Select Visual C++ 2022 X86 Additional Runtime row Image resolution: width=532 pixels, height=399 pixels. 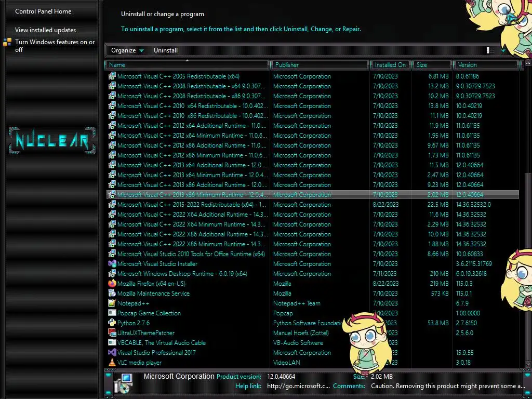(313, 234)
